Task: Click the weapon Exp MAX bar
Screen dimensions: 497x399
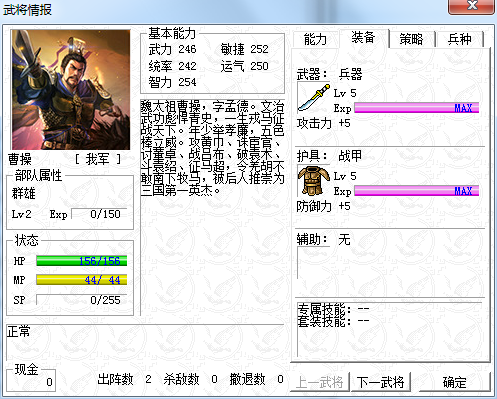Action: click(417, 108)
